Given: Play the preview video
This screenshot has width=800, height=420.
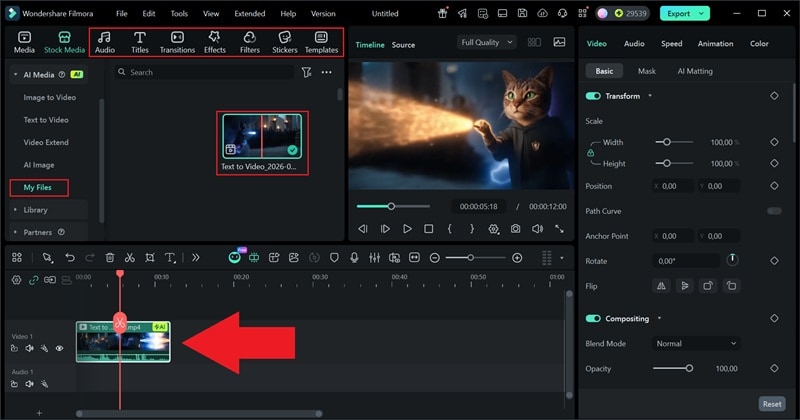Looking at the screenshot, I should point(407,229).
